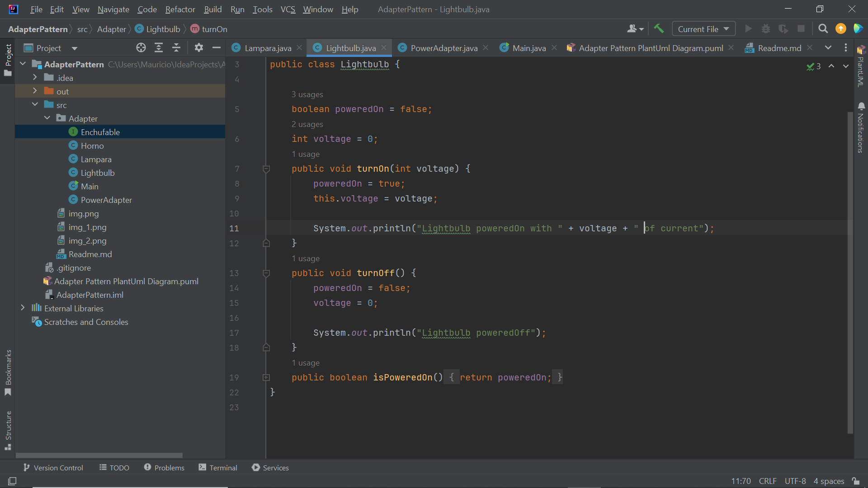Click the Search Everywhere magnifier icon
Viewport: 868px width, 488px height.
tap(823, 29)
